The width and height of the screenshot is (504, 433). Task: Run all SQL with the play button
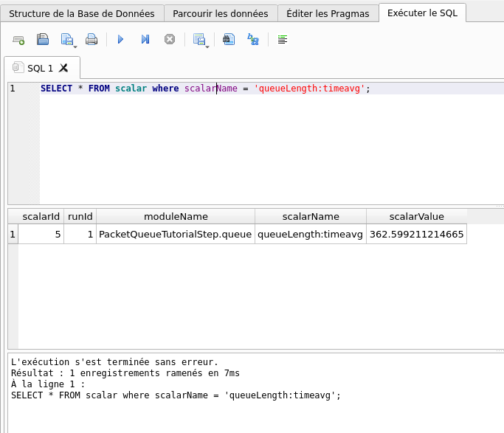click(121, 40)
